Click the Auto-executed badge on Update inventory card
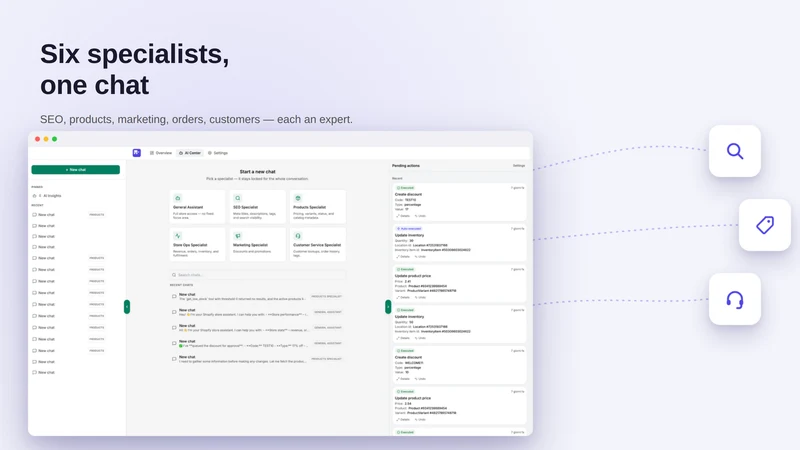 409,229
